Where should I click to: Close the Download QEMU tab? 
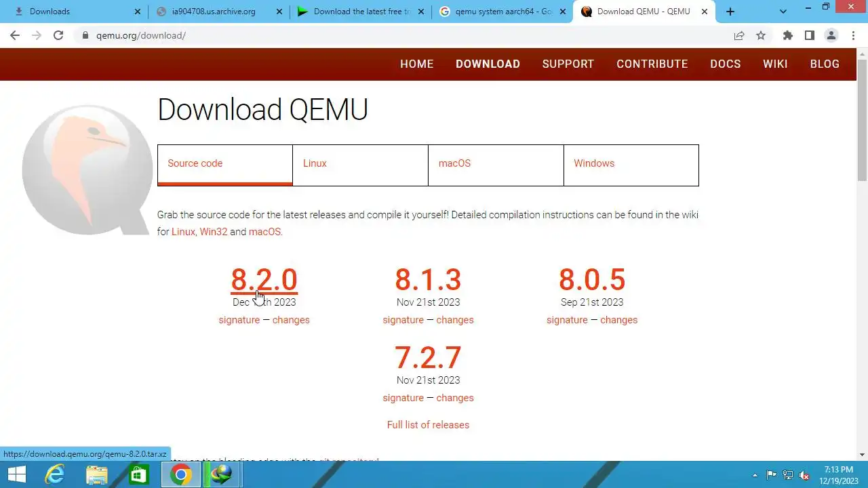click(x=705, y=12)
